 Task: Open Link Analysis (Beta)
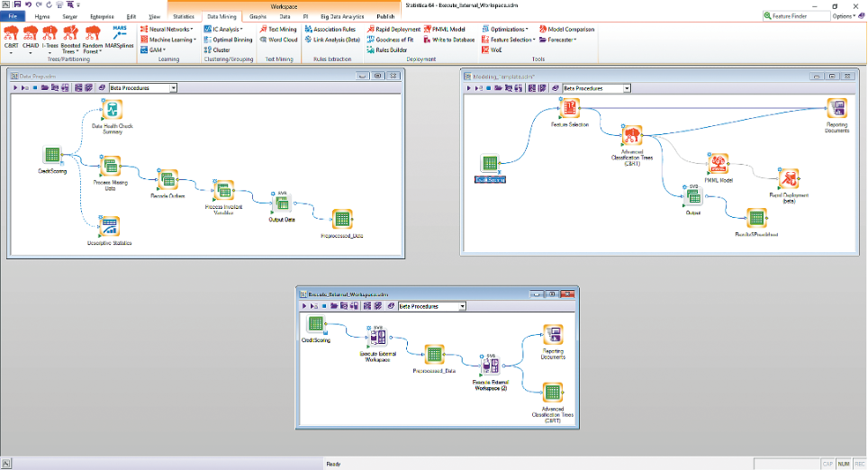332,40
